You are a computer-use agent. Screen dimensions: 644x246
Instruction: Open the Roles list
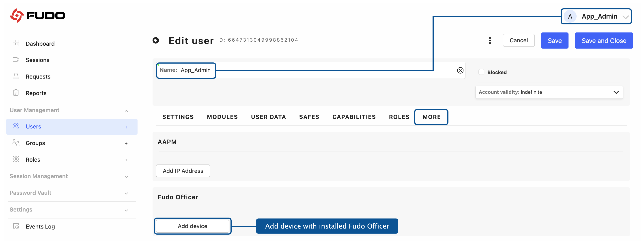point(33,160)
